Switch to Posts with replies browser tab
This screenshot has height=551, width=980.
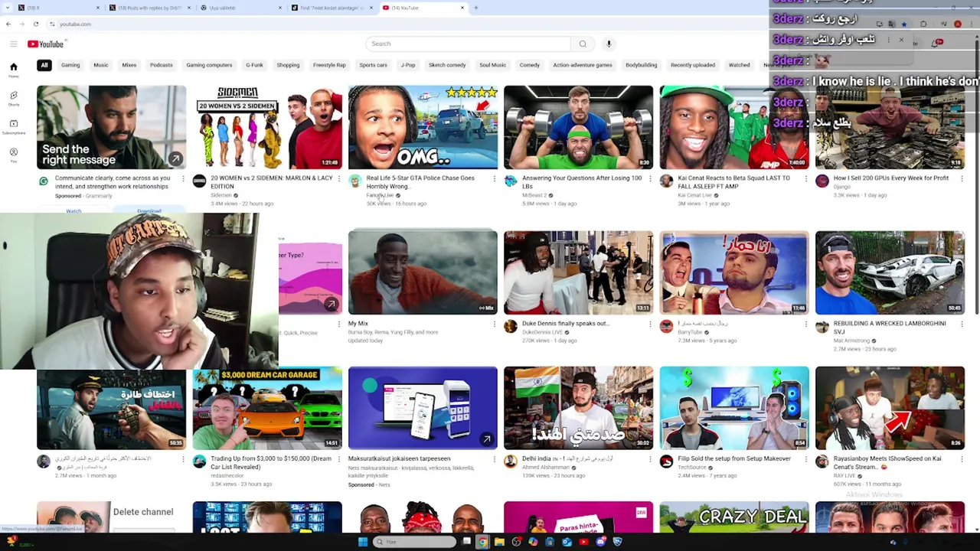[x=149, y=8]
